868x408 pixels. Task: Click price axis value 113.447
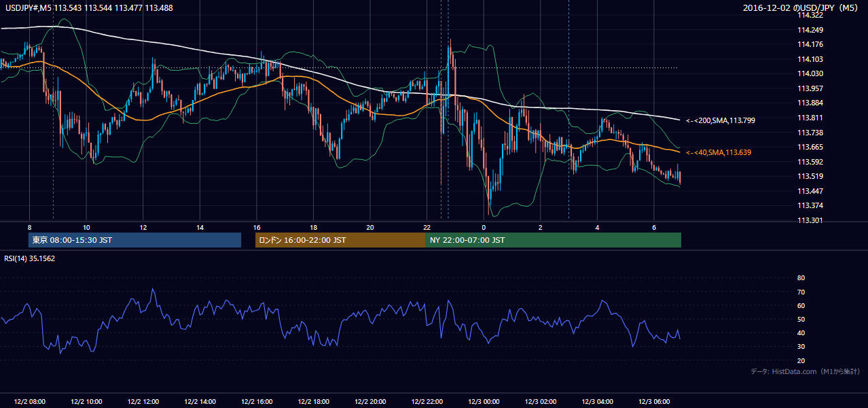[810, 191]
